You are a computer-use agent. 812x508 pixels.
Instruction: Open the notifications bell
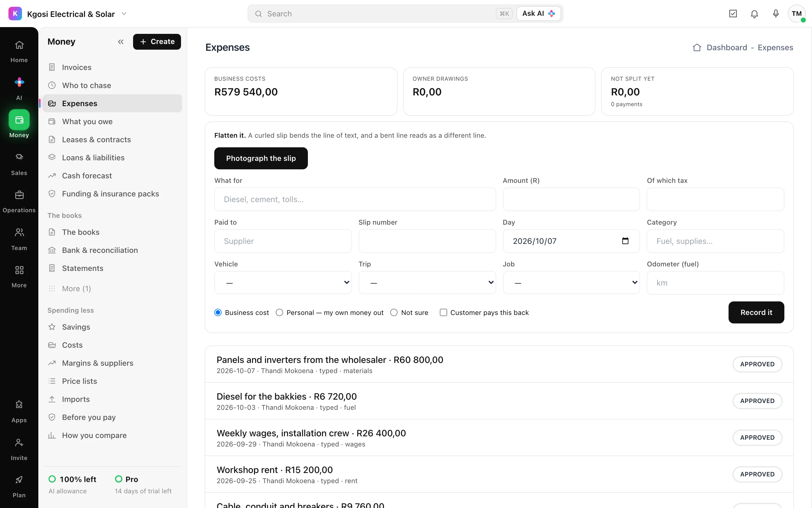754,14
